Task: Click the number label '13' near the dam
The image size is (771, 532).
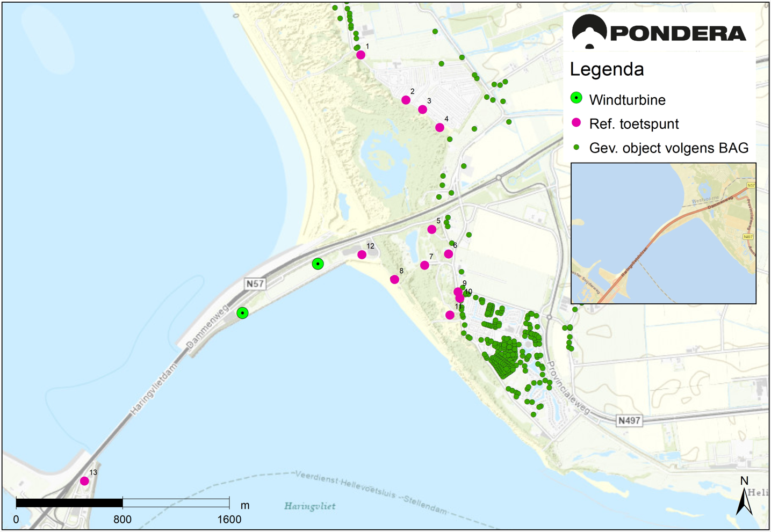Action: click(x=93, y=472)
